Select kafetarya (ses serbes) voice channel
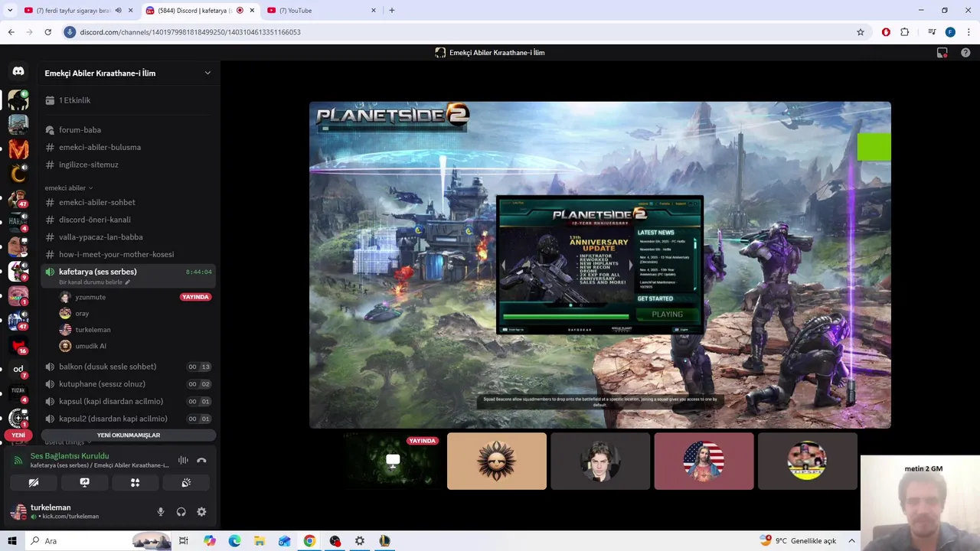 (x=98, y=272)
